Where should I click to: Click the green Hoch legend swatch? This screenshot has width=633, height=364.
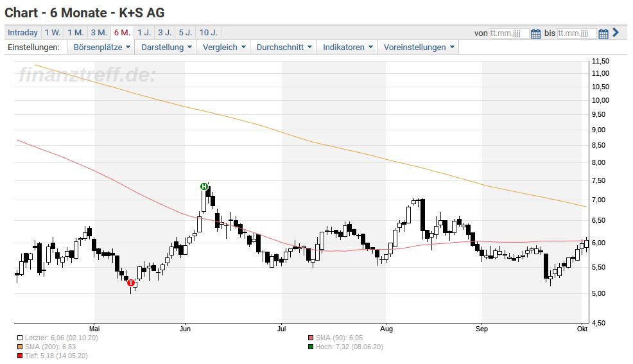[x=311, y=347]
